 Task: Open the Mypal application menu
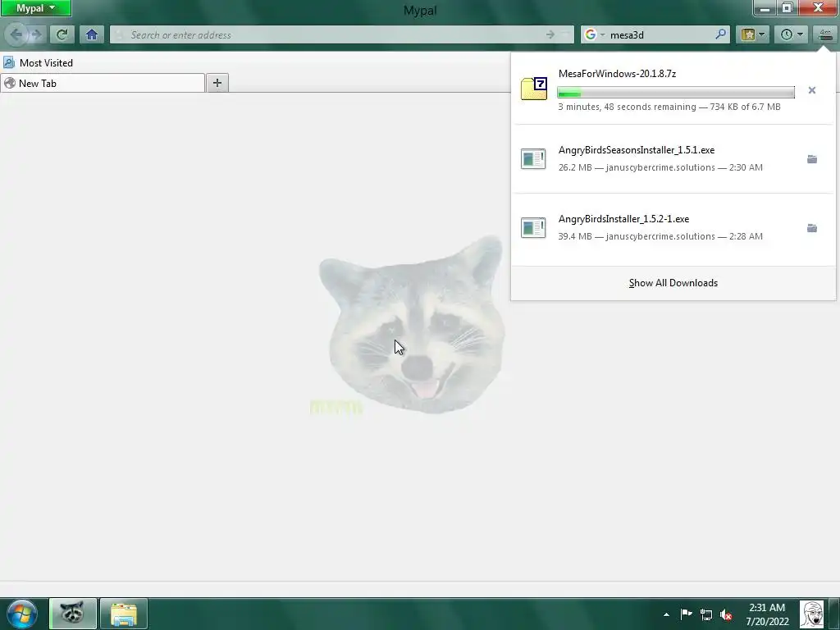pos(35,8)
